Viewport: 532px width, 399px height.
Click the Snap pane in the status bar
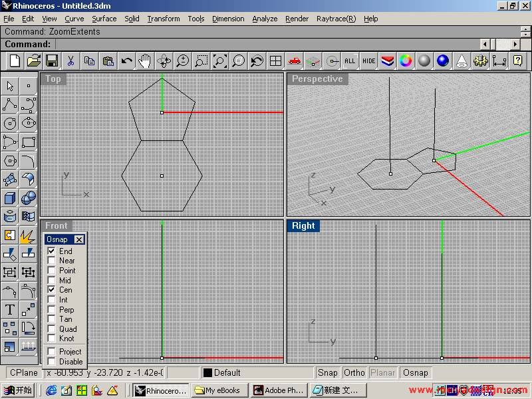327,373
